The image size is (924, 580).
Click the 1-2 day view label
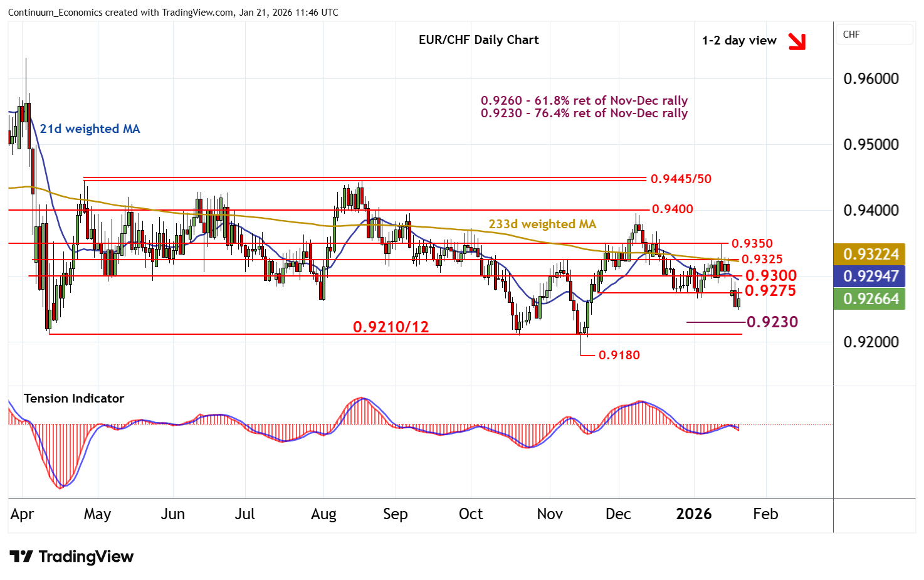pyautogui.click(x=738, y=40)
